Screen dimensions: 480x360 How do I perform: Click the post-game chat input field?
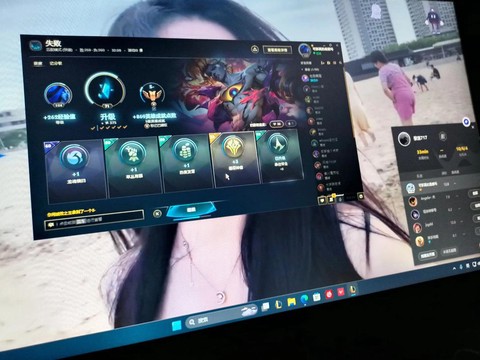(95, 221)
